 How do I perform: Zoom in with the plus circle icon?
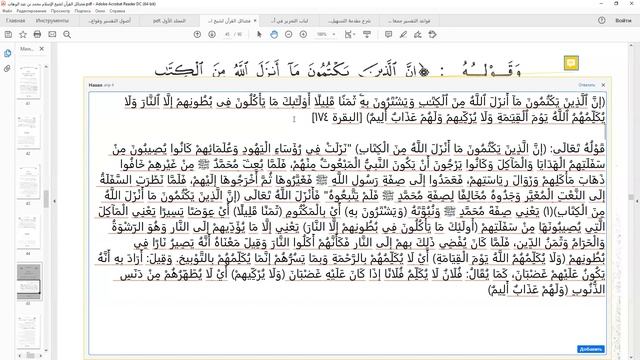303,35
